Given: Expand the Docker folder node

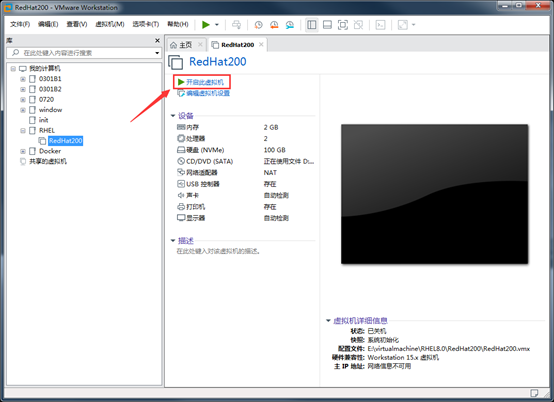Looking at the screenshot, I should (23, 152).
